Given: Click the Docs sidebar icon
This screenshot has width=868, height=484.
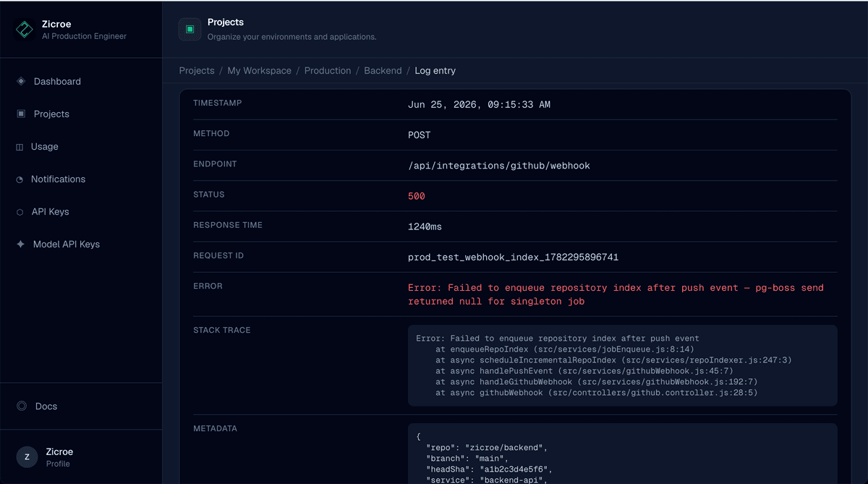Looking at the screenshot, I should 22,406.
